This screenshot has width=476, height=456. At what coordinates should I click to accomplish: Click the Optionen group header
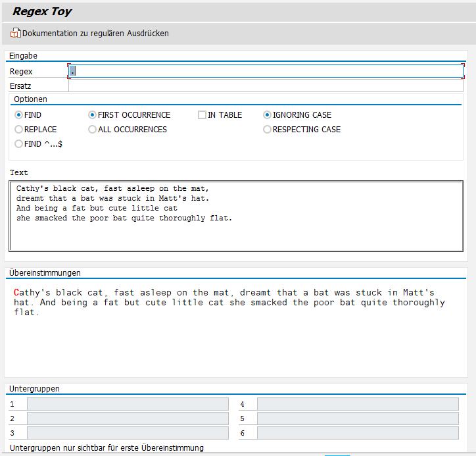(30, 99)
